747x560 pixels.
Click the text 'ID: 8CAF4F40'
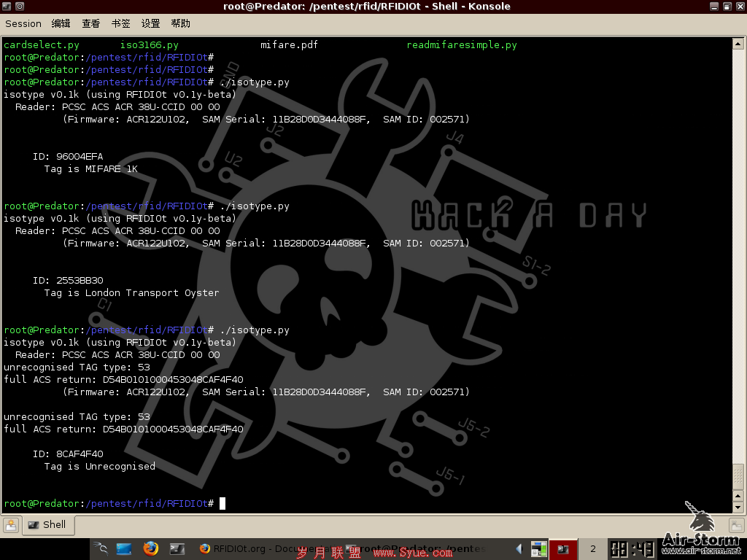(x=68, y=454)
